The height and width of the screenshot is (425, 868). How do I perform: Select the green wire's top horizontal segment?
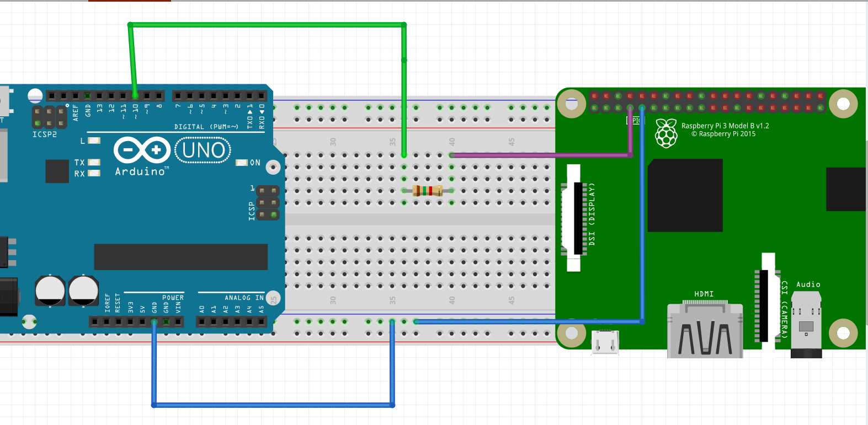click(267, 25)
